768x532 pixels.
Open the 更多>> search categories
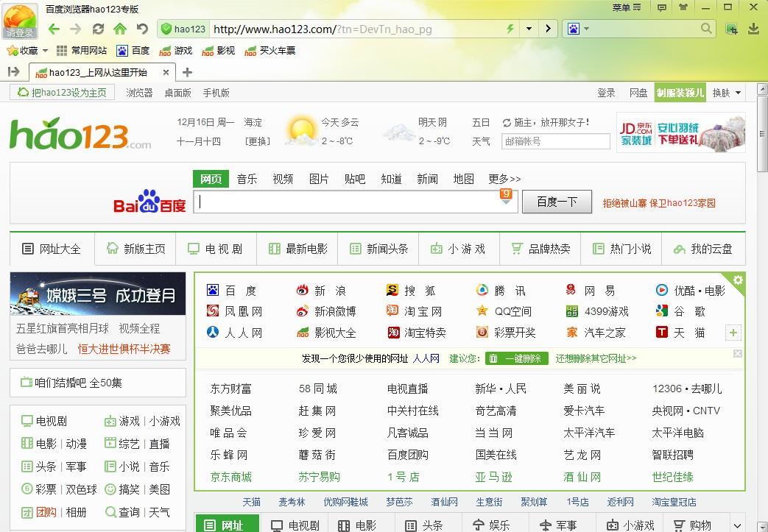503,178
